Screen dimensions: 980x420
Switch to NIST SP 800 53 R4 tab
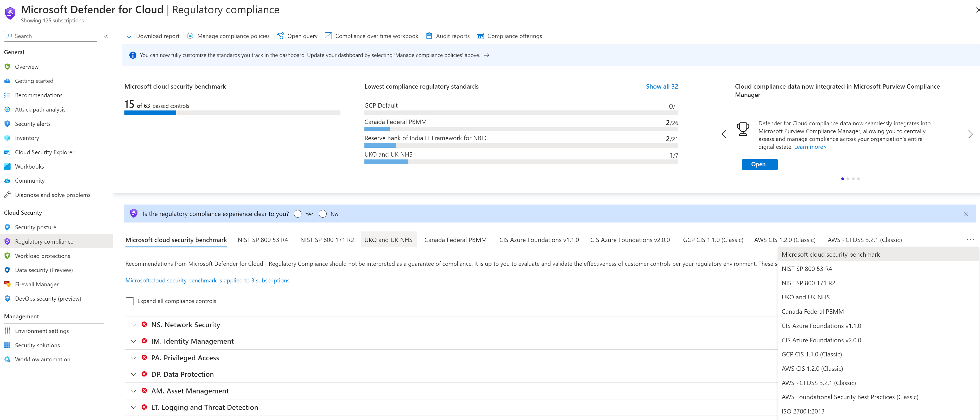[x=262, y=240]
